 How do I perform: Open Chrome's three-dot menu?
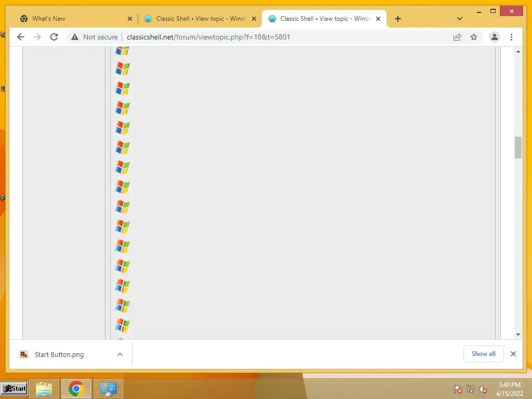click(511, 37)
